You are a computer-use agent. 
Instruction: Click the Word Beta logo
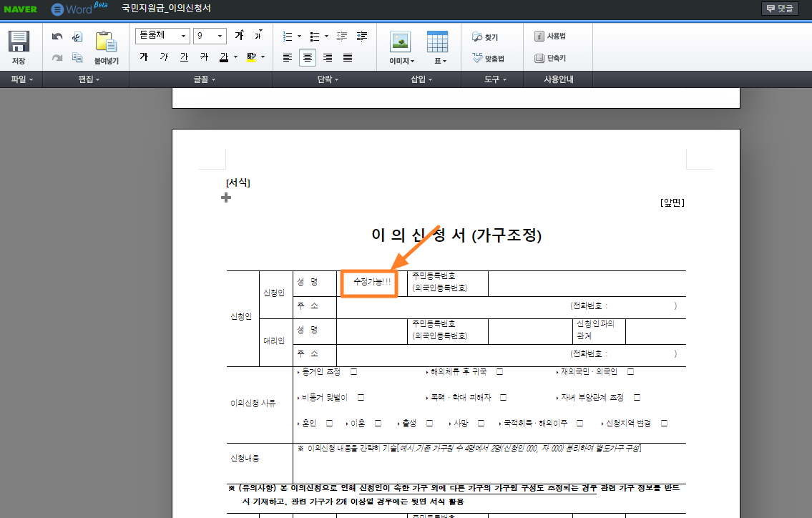point(79,9)
